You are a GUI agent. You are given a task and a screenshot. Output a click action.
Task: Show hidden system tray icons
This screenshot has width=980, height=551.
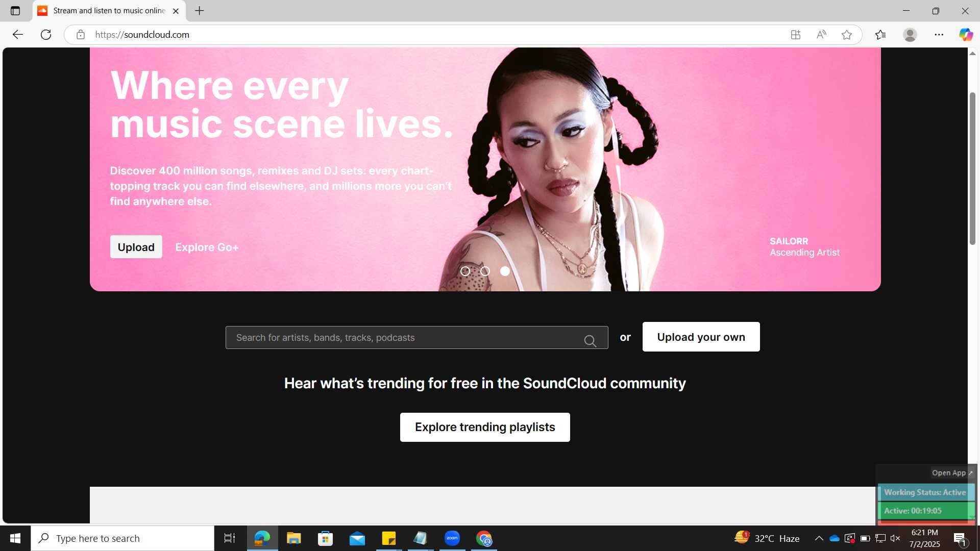coord(819,538)
